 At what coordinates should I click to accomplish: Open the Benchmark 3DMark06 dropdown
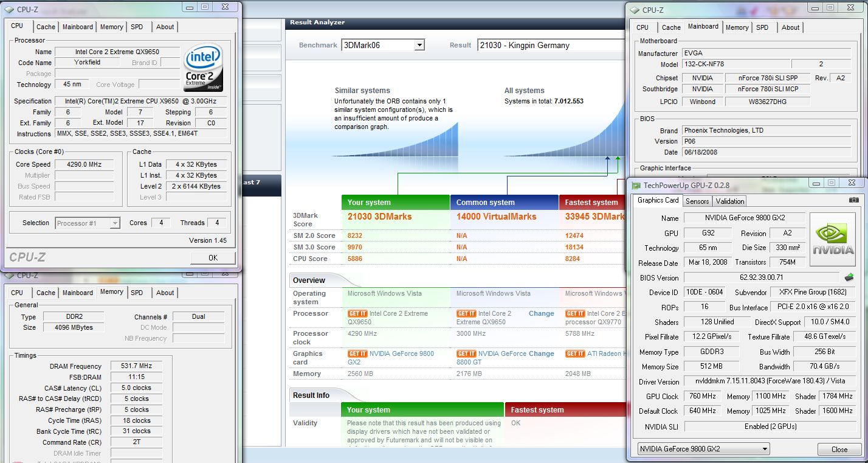coord(419,45)
